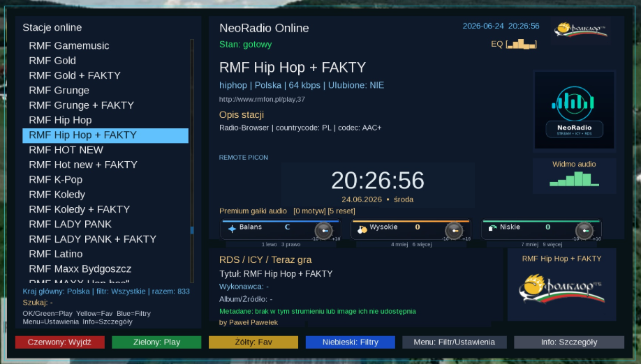
Task: Open Info: Szczegóły
Action: tap(569, 342)
